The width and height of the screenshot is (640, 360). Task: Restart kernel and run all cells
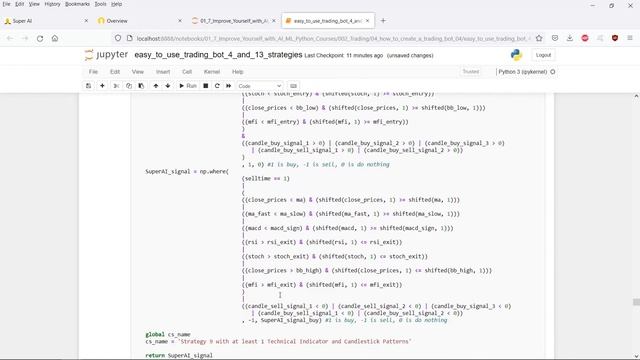tap(229, 86)
